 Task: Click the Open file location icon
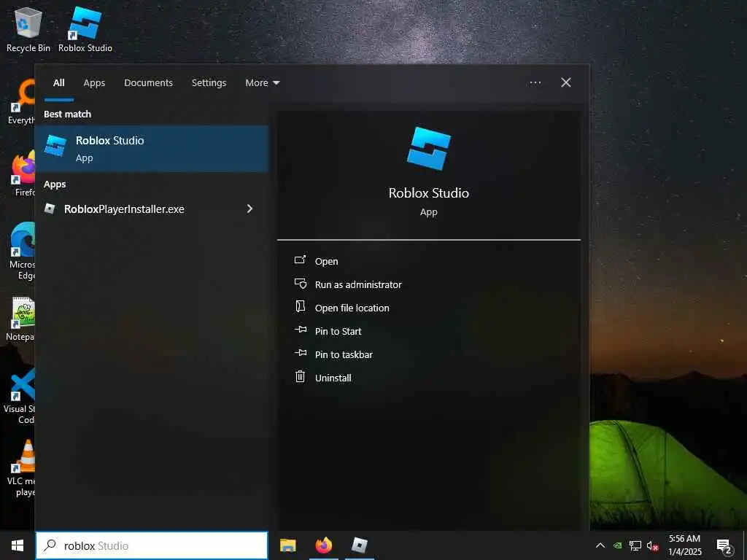point(300,306)
